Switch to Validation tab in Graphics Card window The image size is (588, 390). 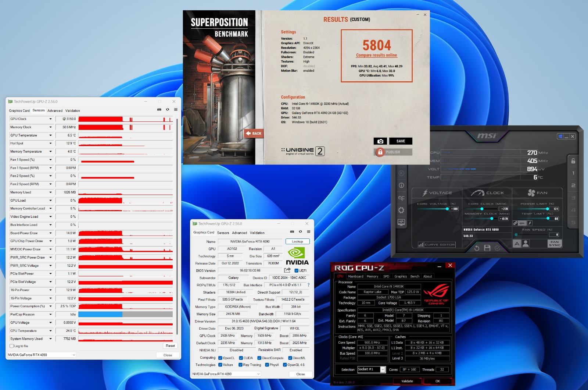tap(257, 233)
